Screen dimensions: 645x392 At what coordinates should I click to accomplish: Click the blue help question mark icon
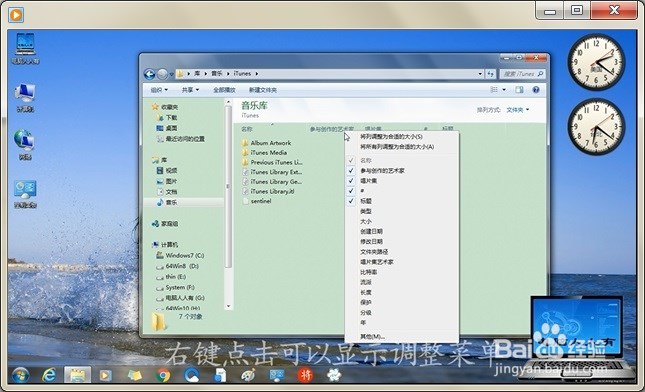point(536,90)
